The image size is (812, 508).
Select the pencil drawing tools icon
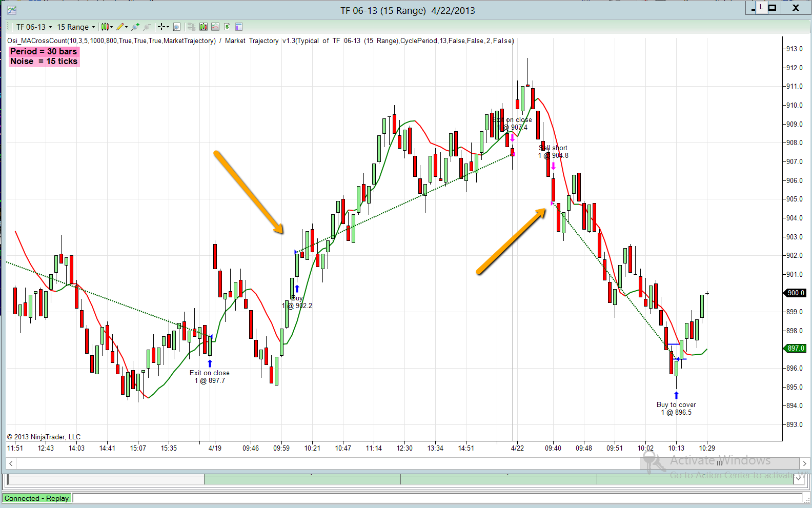pos(120,27)
